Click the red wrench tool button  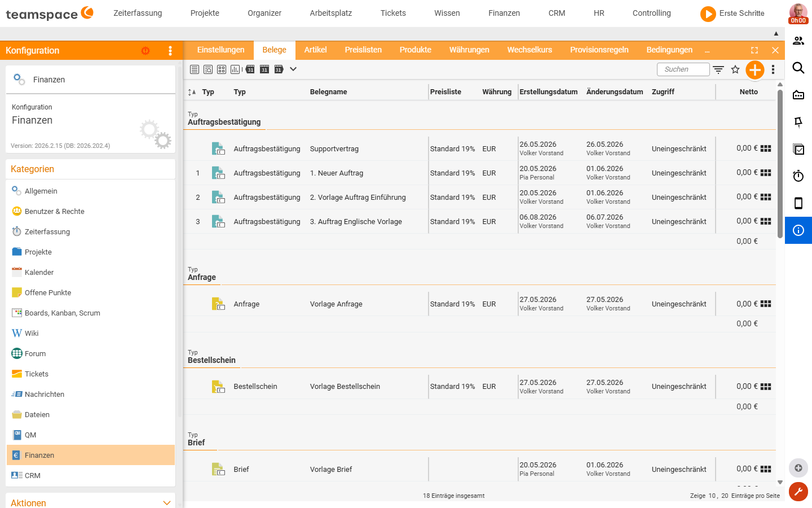click(798, 492)
